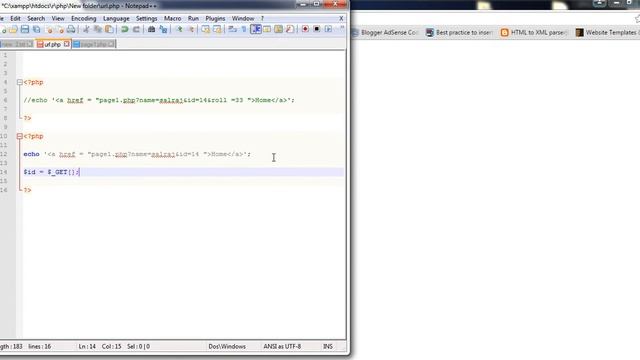Redo the edit using the toolbar arrow

(x=136, y=29)
